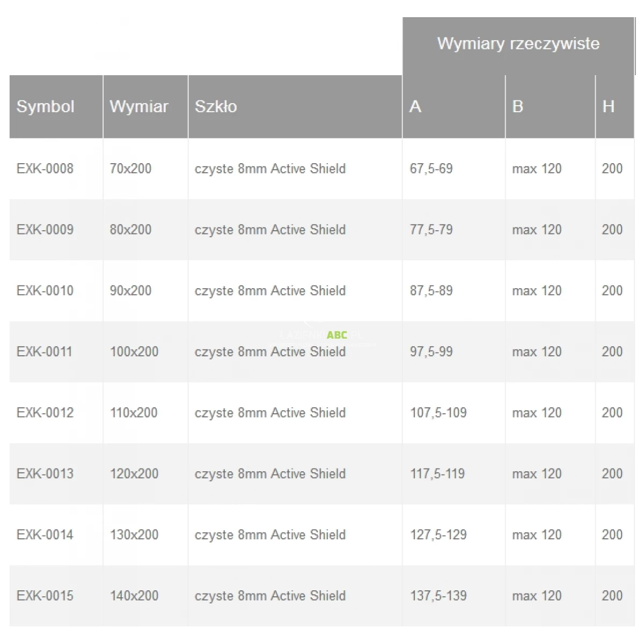Click the Symbol column header
This screenshot has height=644, width=644.
click(46, 106)
